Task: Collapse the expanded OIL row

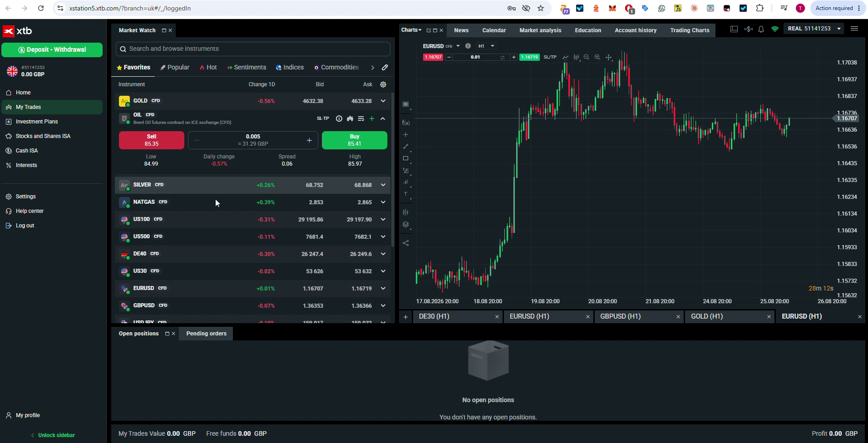Action: pos(383,118)
